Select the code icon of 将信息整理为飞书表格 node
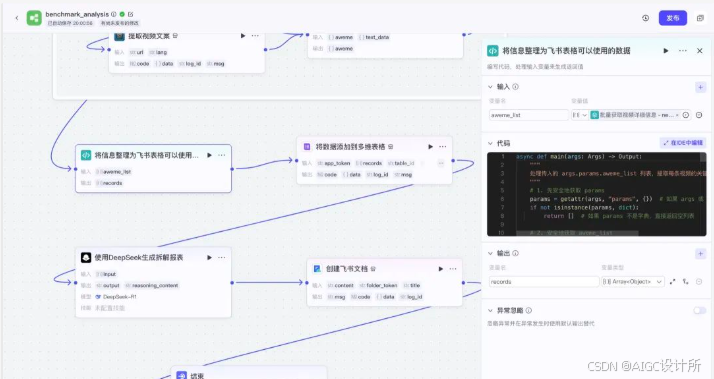Viewport: 714px width, 379px height. (x=86, y=155)
